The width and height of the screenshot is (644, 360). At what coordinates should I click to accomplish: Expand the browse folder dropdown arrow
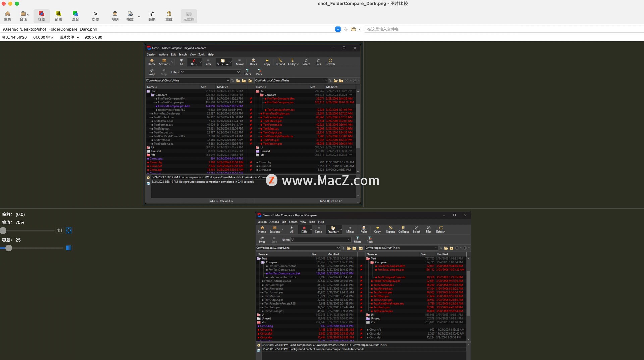pos(360,30)
